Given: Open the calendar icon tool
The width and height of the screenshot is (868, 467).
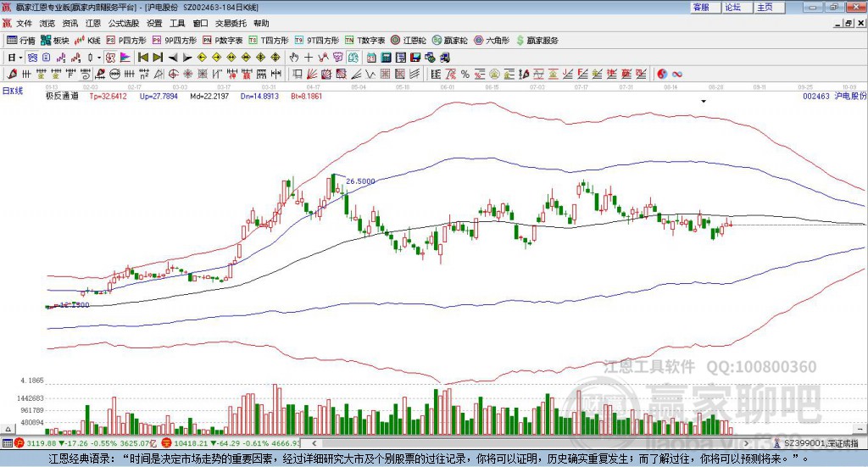Looking at the screenshot, I should click(x=371, y=57).
